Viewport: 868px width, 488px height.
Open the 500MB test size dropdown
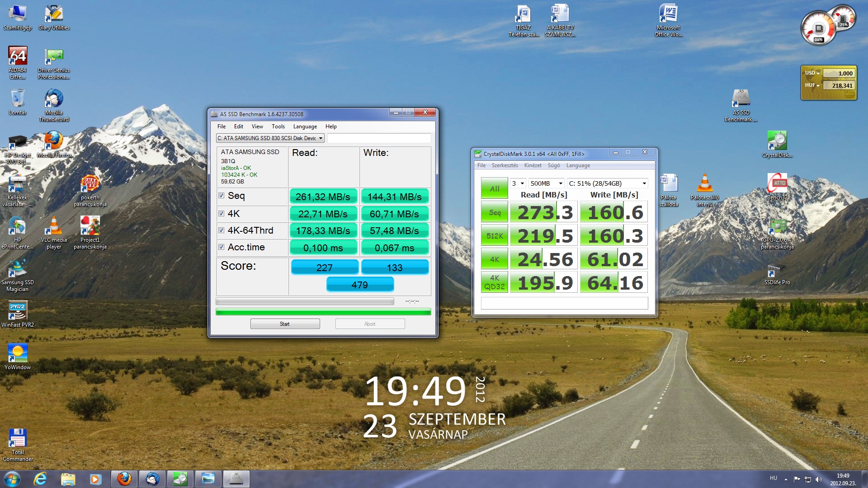(561, 183)
